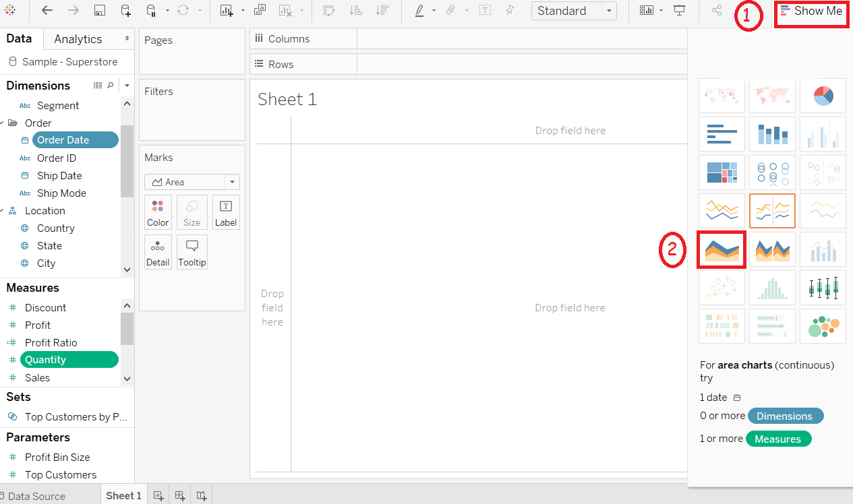Click the view data grid icon beside Dimensions
Screen dimensions: 853x504
pyautogui.click(x=98, y=86)
